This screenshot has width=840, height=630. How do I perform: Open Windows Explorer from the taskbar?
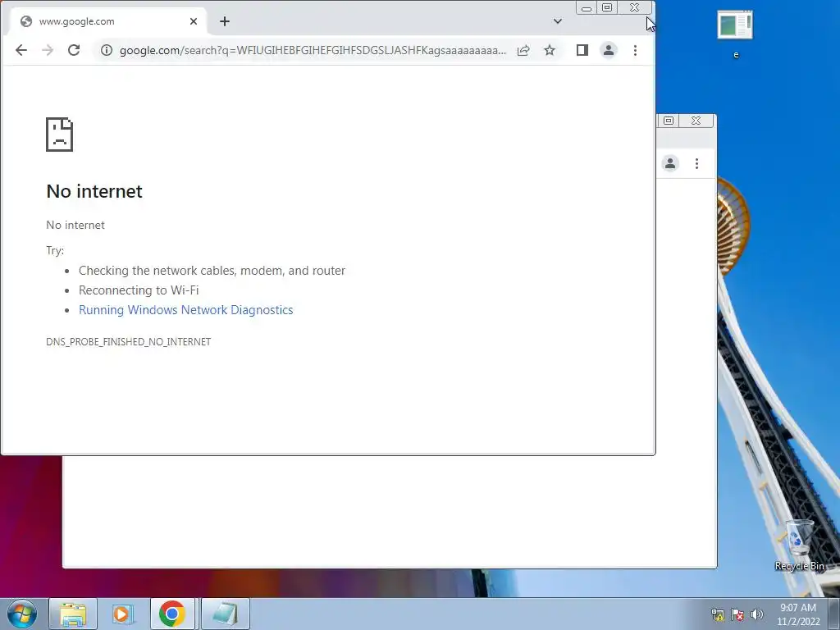pyautogui.click(x=73, y=614)
